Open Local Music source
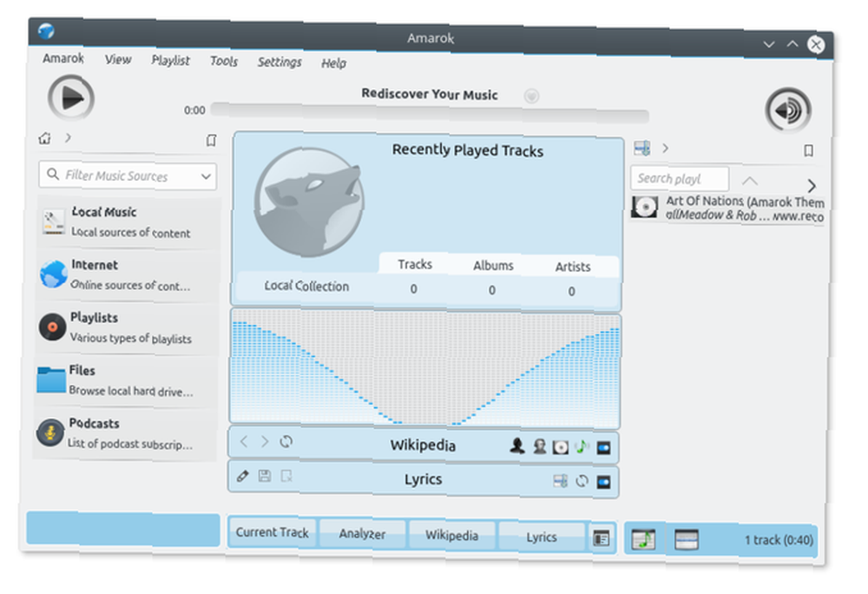868x594 pixels. tap(128, 222)
